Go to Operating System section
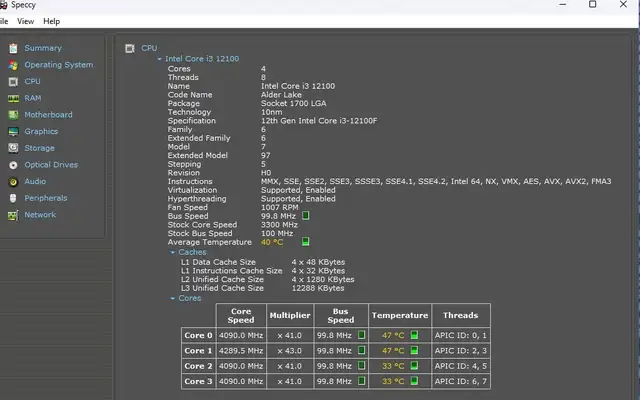This screenshot has height=400, width=640. [x=58, y=65]
